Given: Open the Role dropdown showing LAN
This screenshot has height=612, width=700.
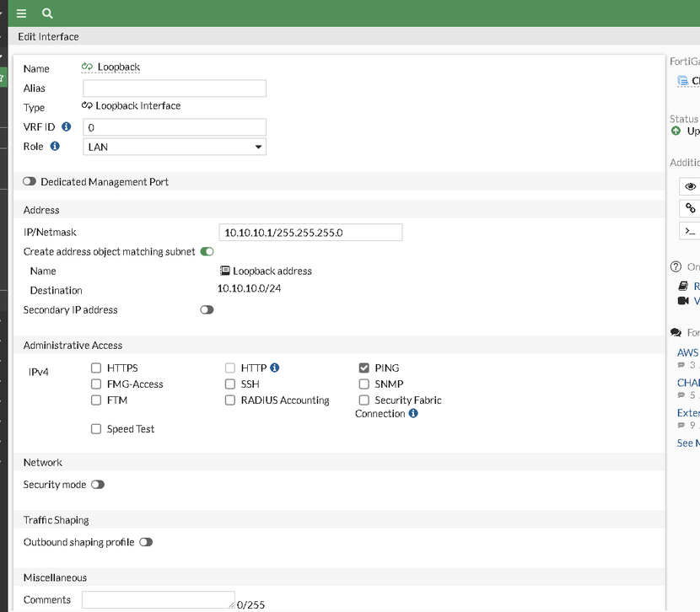Looking at the screenshot, I should pyautogui.click(x=175, y=147).
